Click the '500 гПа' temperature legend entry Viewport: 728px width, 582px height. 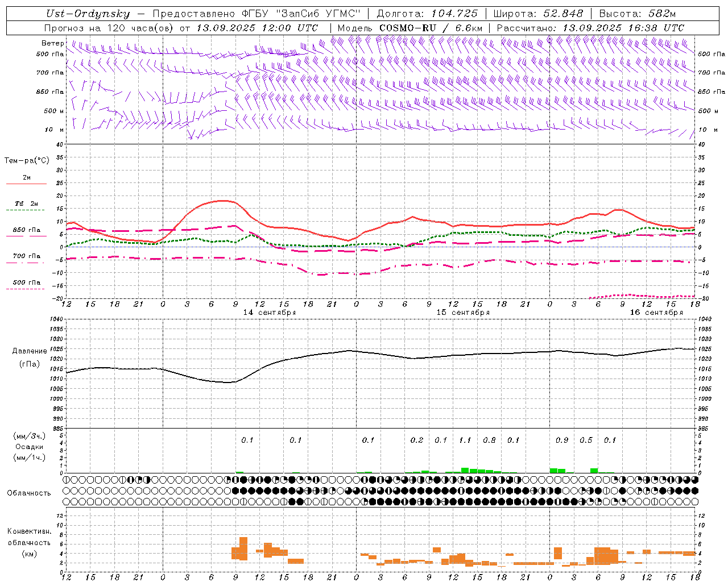[x=27, y=282]
